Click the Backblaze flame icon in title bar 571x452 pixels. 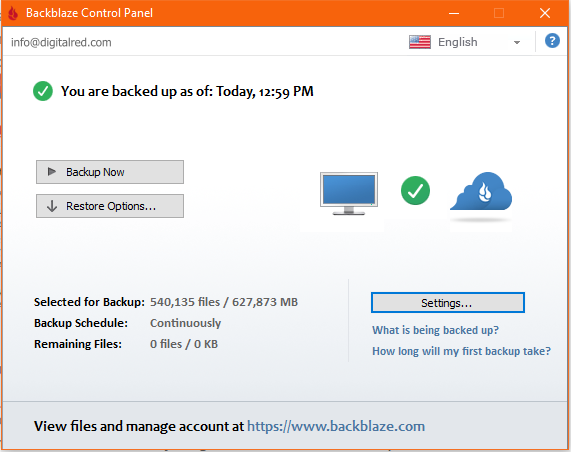[x=13, y=13]
